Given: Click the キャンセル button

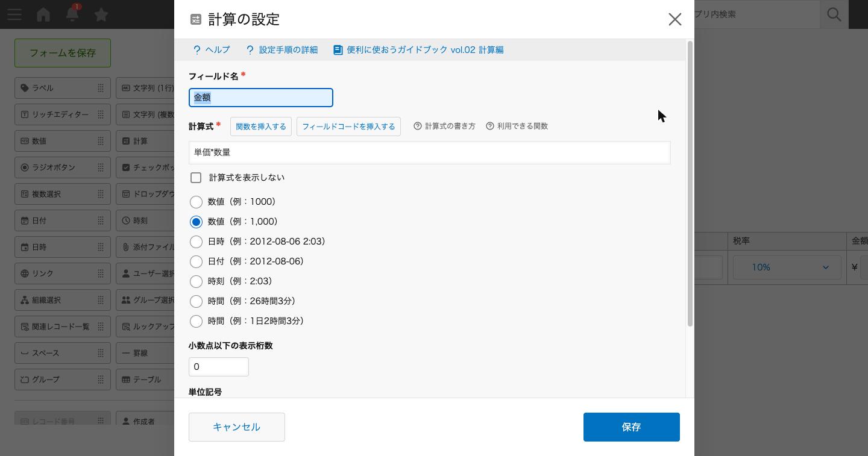Looking at the screenshot, I should (237, 427).
